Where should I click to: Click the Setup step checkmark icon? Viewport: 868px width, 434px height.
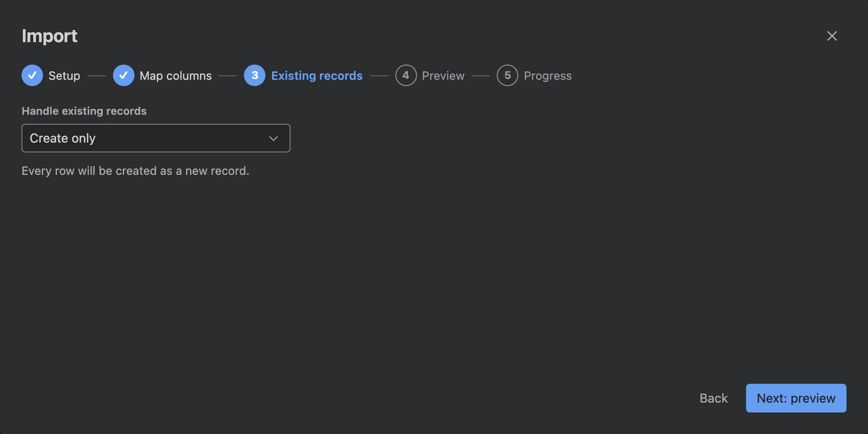pyautogui.click(x=32, y=75)
